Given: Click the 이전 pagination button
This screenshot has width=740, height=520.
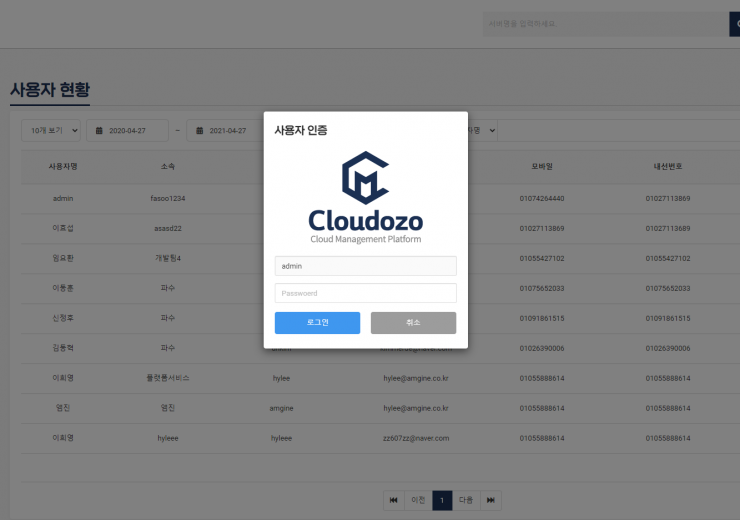Looking at the screenshot, I should coord(419,500).
